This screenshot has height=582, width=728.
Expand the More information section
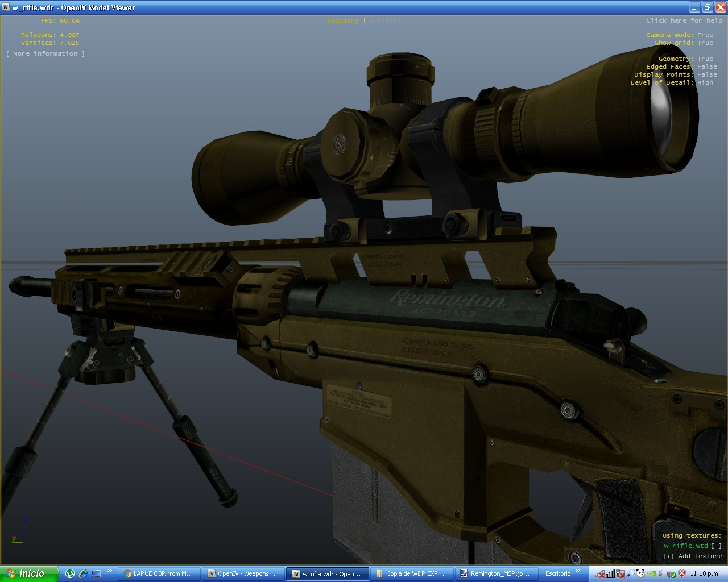tap(45, 53)
